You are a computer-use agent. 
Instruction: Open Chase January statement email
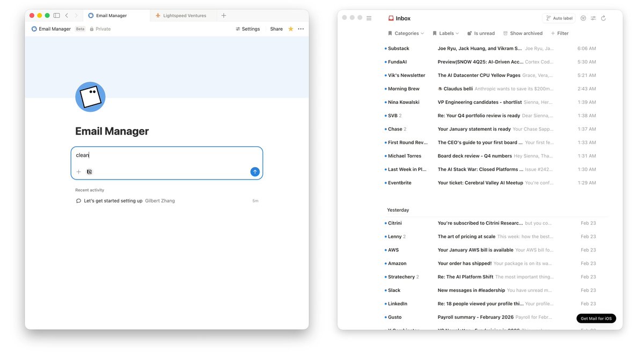[490, 129]
